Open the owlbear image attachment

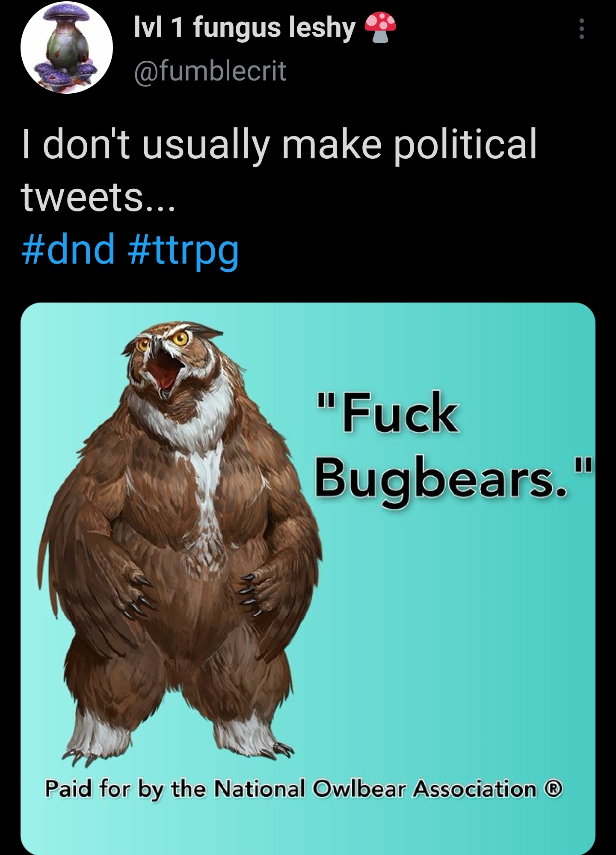308,579
